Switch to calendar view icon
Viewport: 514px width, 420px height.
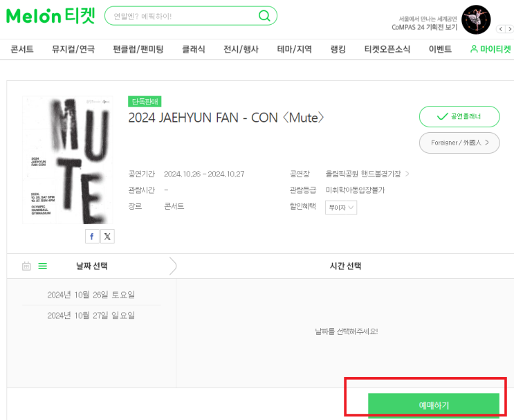tap(26, 266)
